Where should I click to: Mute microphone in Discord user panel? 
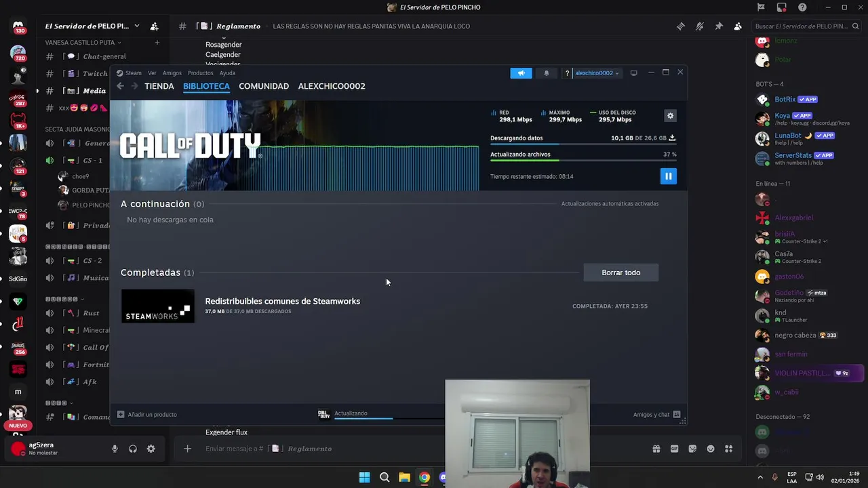tap(115, 449)
